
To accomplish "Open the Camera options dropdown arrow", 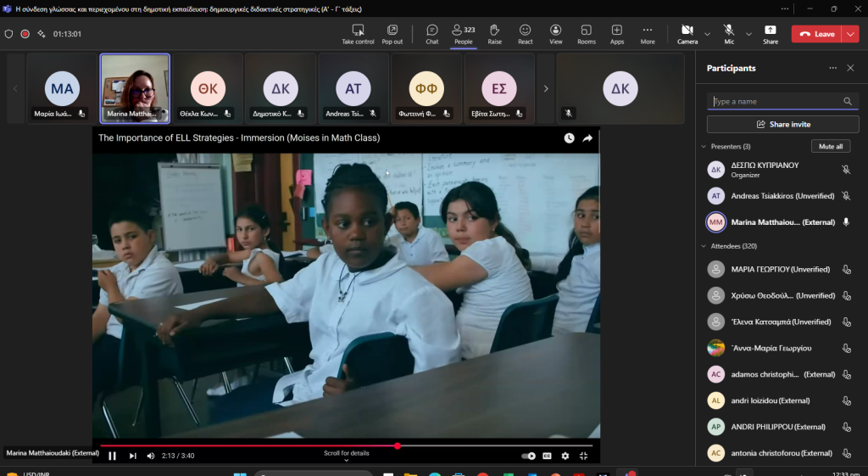I will click(707, 34).
